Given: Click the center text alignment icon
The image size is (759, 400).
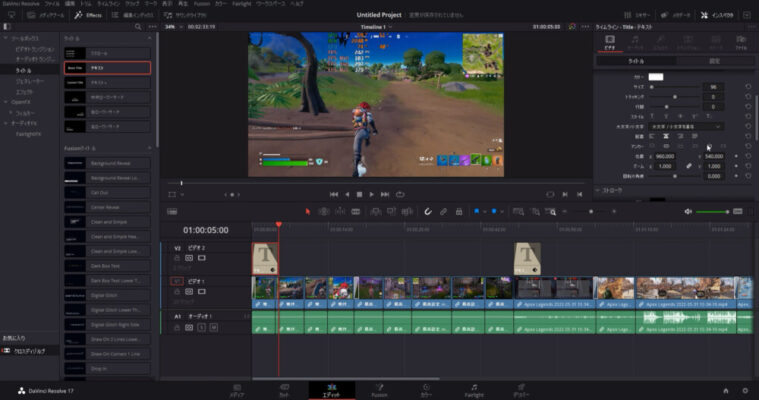Looking at the screenshot, I should (666, 136).
